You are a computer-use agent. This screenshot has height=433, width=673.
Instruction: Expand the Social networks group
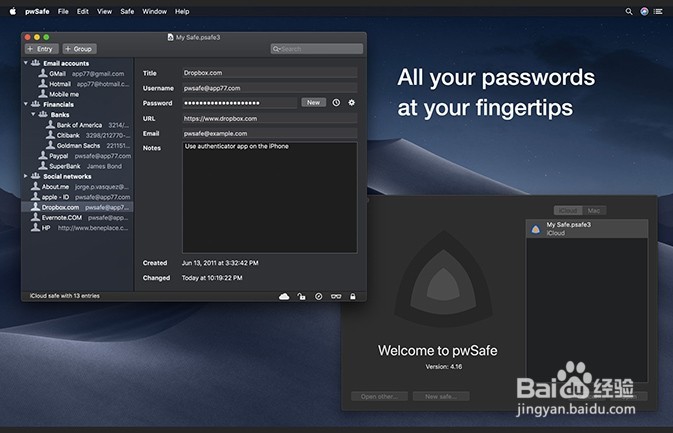(x=26, y=176)
